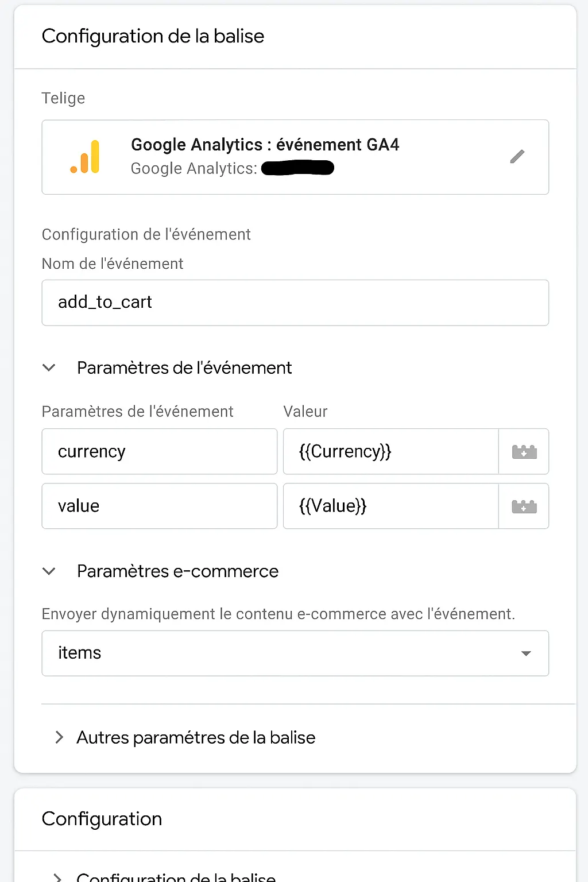Collapse the Paramètres de l'événement section
This screenshot has width=588, height=882.
click(x=49, y=367)
